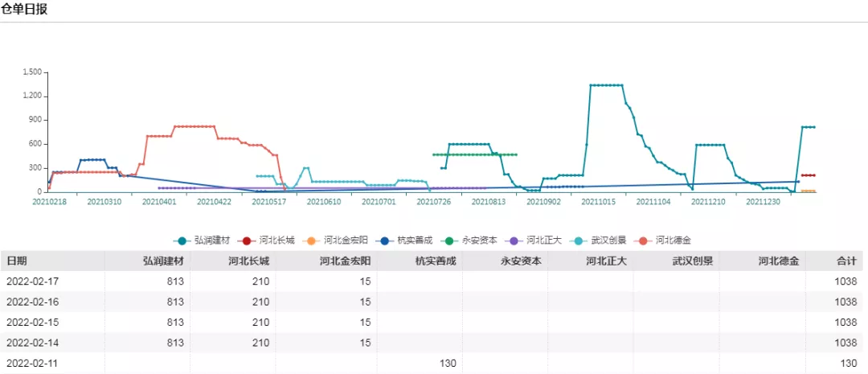This screenshot has height=374, width=868.
Task: Click x-axis label 20210902
Action: pyautogui.click(x=543, y=202)
